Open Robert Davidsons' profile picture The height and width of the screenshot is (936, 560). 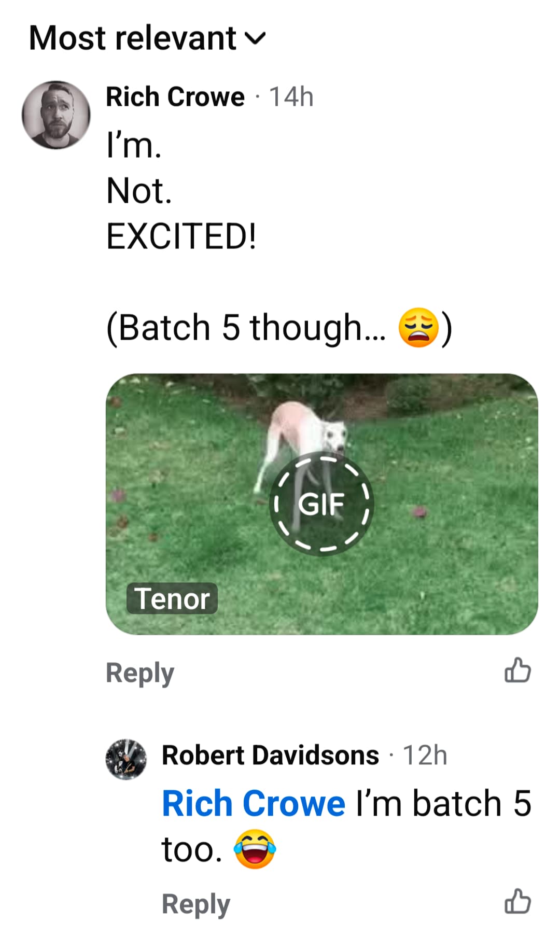pos(126,759)
